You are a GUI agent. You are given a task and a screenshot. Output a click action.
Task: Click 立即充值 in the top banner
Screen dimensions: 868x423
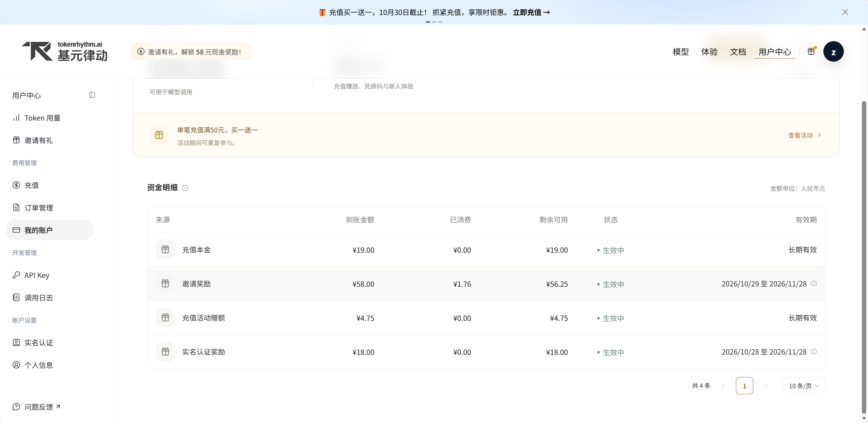[x=531, y=13]
